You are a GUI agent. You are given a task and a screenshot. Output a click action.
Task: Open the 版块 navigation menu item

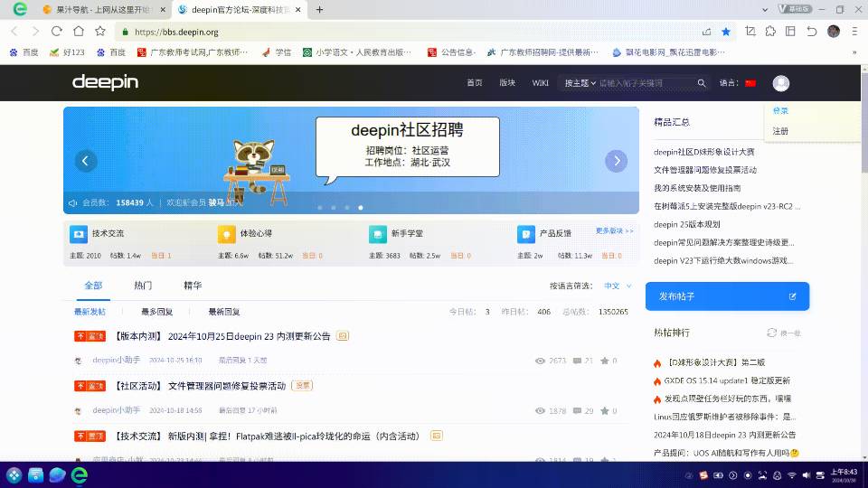click(507, 83)
